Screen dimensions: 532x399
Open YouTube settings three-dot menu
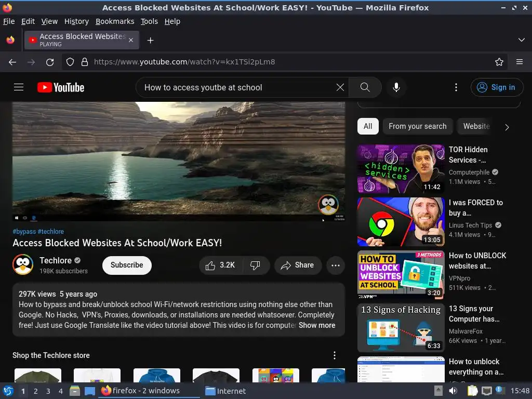coord(456,87)
